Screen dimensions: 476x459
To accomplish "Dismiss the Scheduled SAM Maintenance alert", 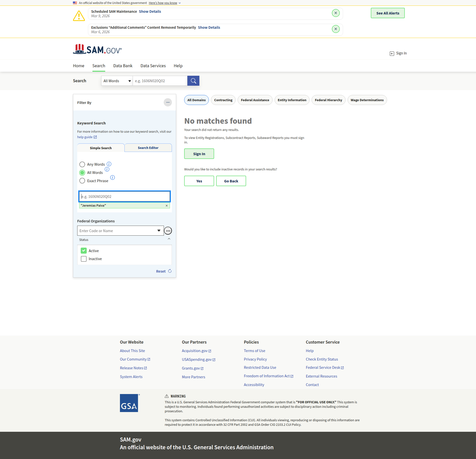I will coord(336,13).
